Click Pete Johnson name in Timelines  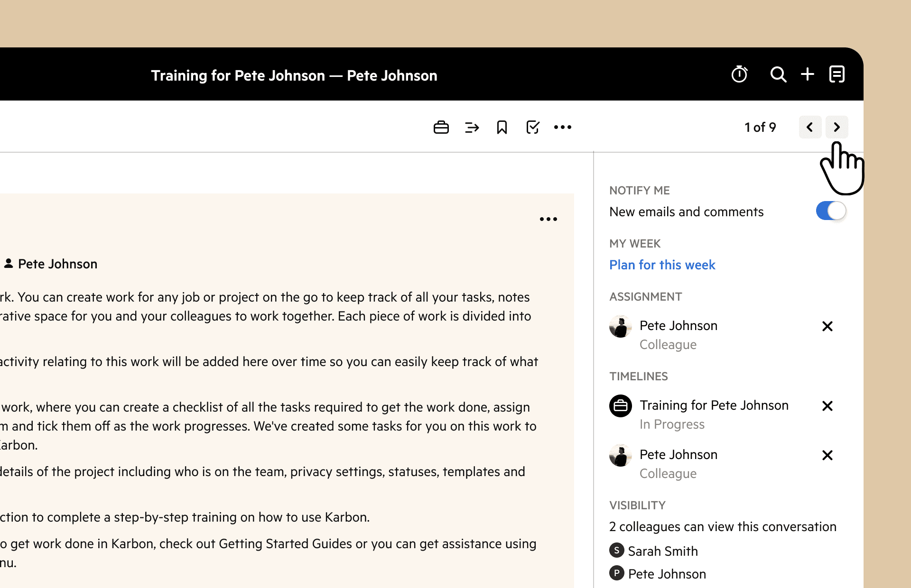(x=679, y=455)
